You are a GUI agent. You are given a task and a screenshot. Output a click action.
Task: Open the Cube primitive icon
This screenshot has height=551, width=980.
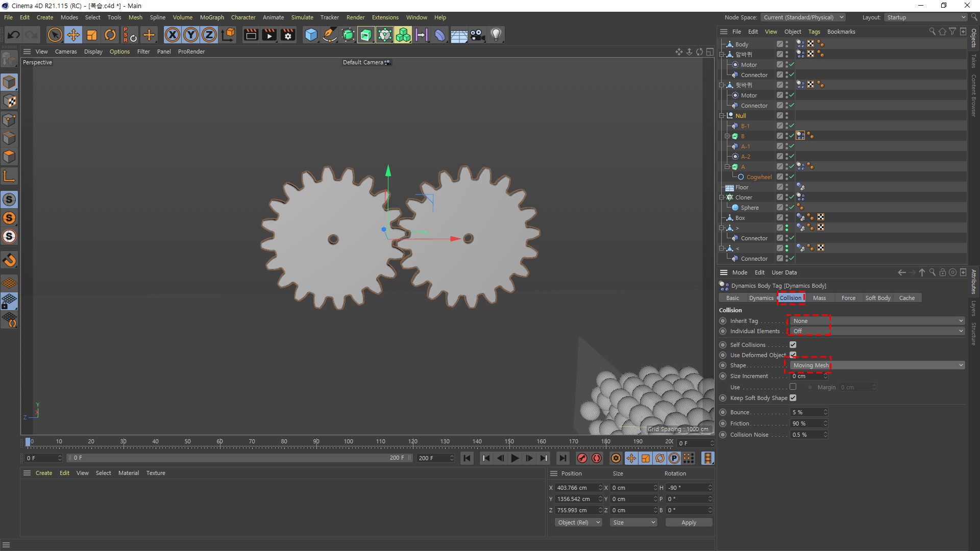click(311, 35)
